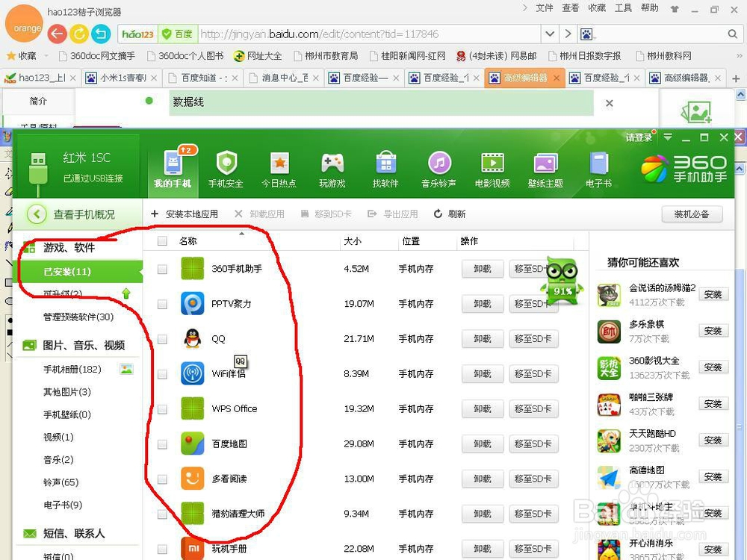Image resolution: width=747 pixels, height=560 pixels.
Task: Check the WiFi伴侣 row checkbox
Action: [x=162, y=374]
